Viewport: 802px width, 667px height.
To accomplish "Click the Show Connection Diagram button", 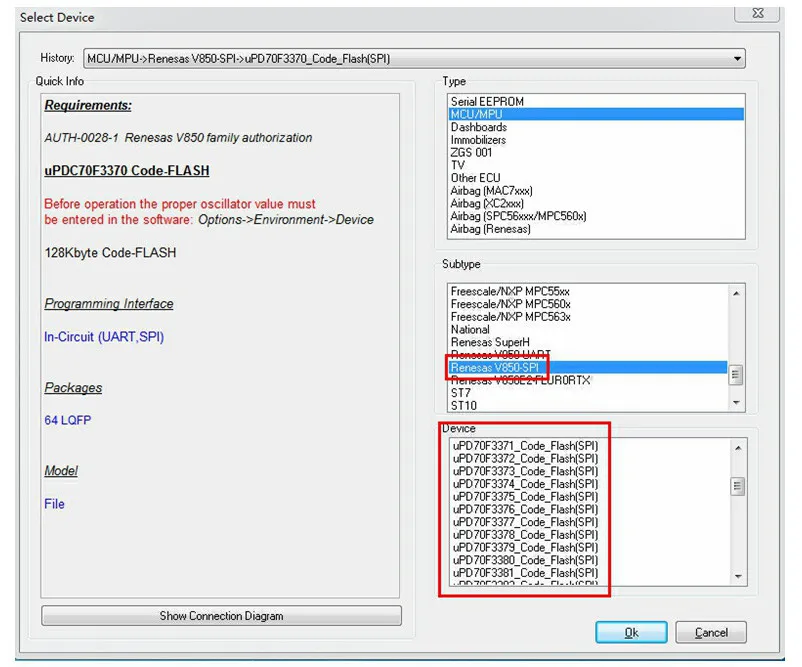I will click(x=219, y=615).
